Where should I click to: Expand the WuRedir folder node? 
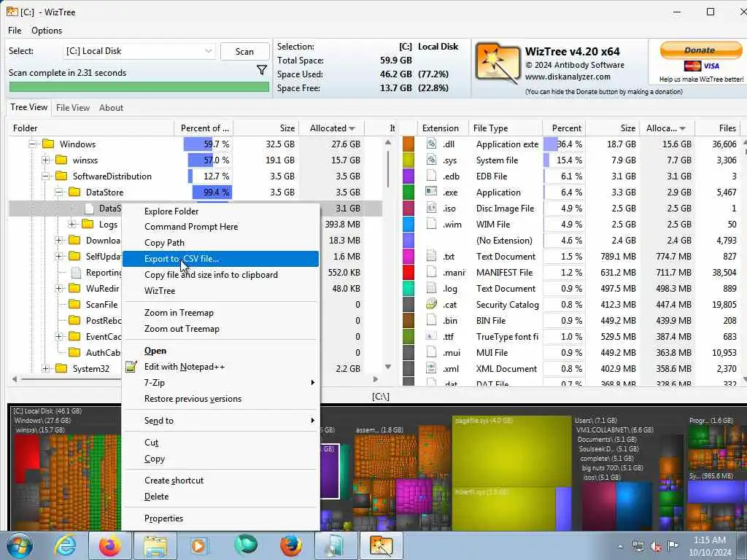(58, 288)
